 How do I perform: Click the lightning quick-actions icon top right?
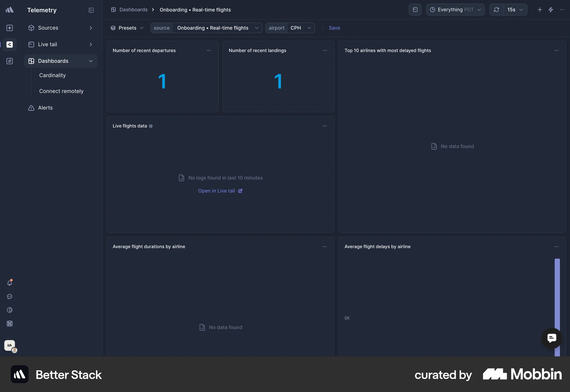coord(551,10)
